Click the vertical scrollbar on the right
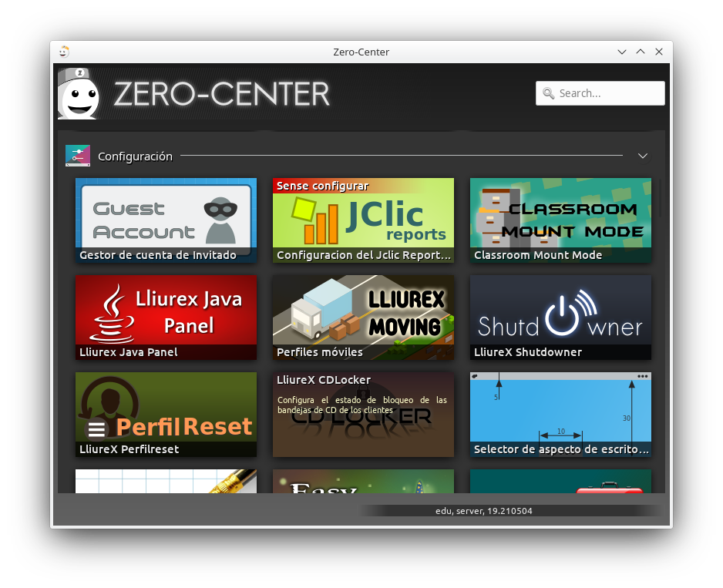The image size is (723, 588). click(660, 197)
